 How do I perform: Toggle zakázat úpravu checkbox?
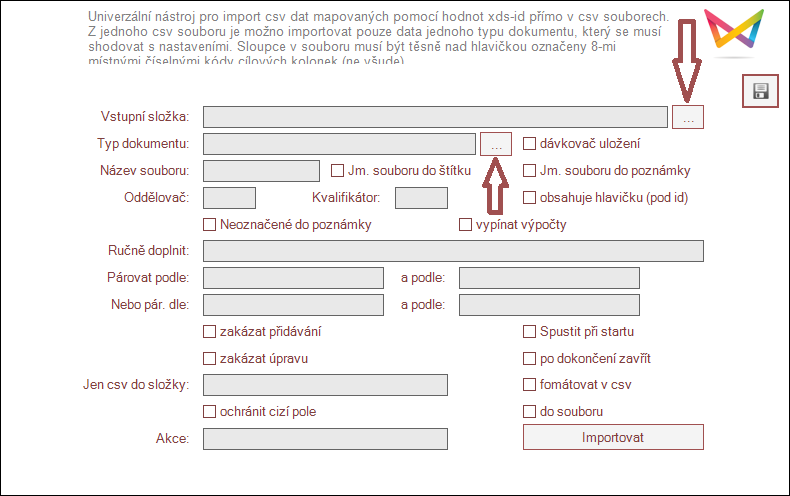coord(210,358)
